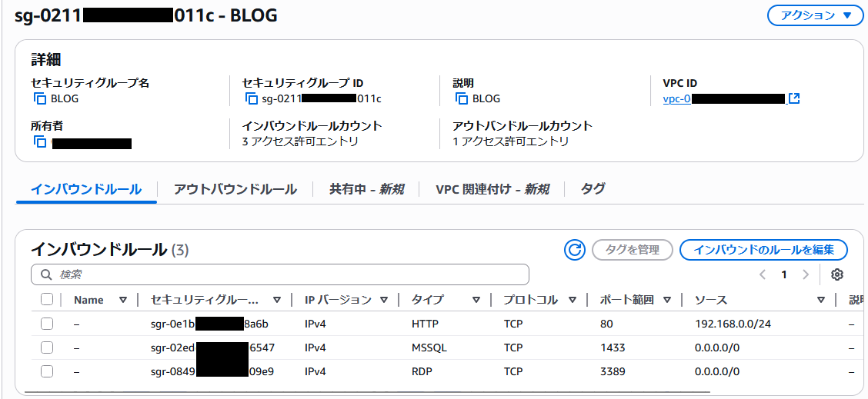Switch to the アウトバウンドルール tab
The image size is (868, 399).
(235, 189)
